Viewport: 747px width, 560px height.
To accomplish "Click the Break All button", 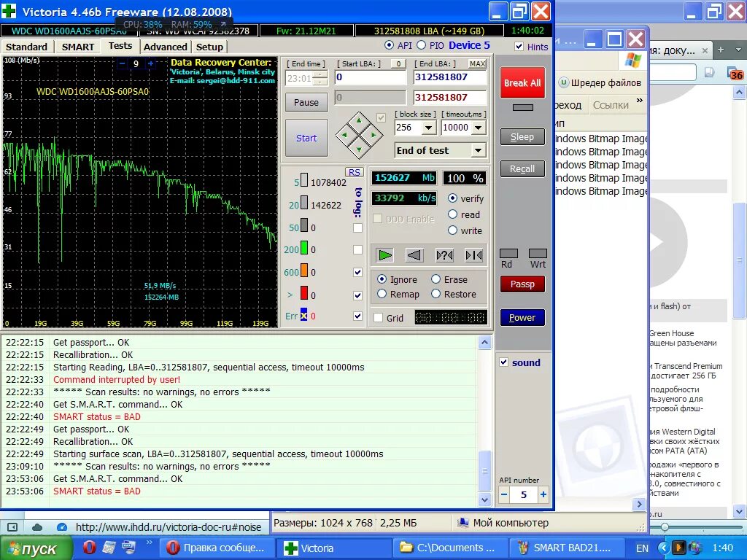I will click(x=522, y=83).
